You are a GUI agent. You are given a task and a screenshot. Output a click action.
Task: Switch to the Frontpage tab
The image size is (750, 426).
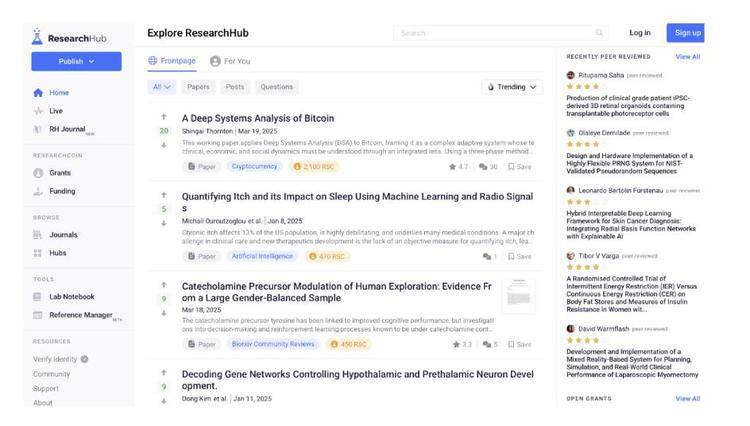pos(172,61)
